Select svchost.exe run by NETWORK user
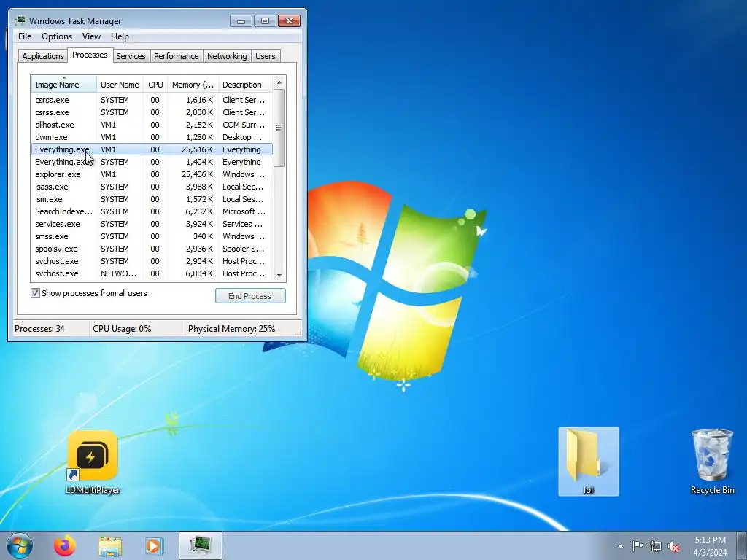The height and width of the screenshot is (560, 747). pyautogui.click(x=152, y=273)
